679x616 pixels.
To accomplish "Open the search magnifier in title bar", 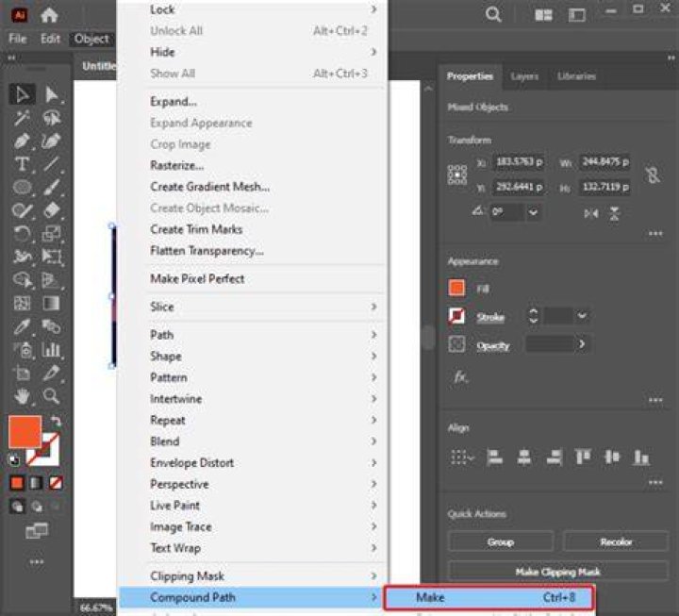I will click(x=493, y=15).
